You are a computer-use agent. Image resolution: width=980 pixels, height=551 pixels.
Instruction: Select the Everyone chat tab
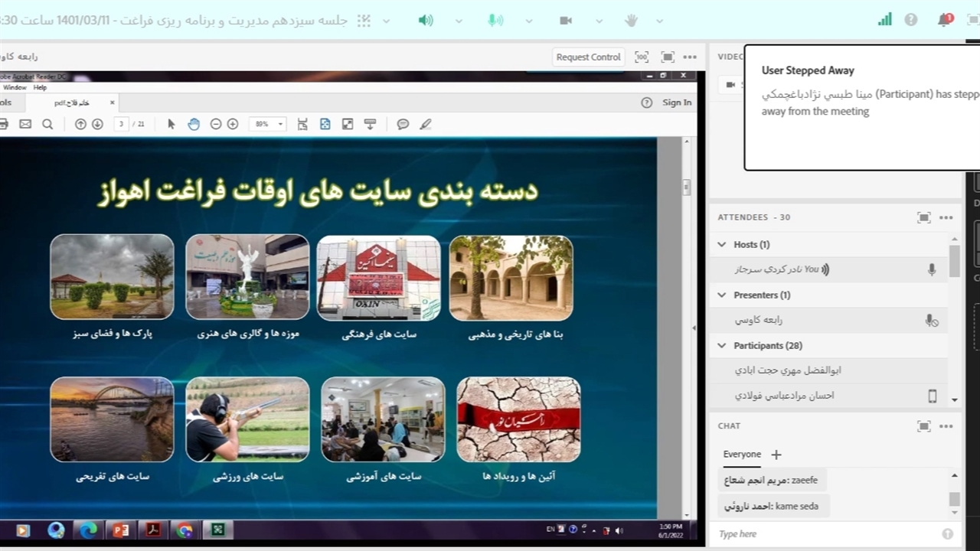pos(742,455)
